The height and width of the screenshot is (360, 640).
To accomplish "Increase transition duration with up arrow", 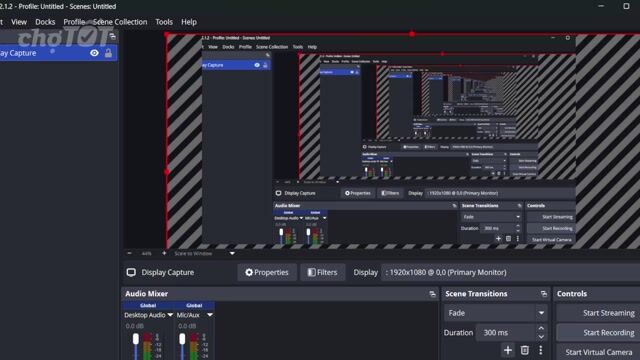I will [541, 328].
